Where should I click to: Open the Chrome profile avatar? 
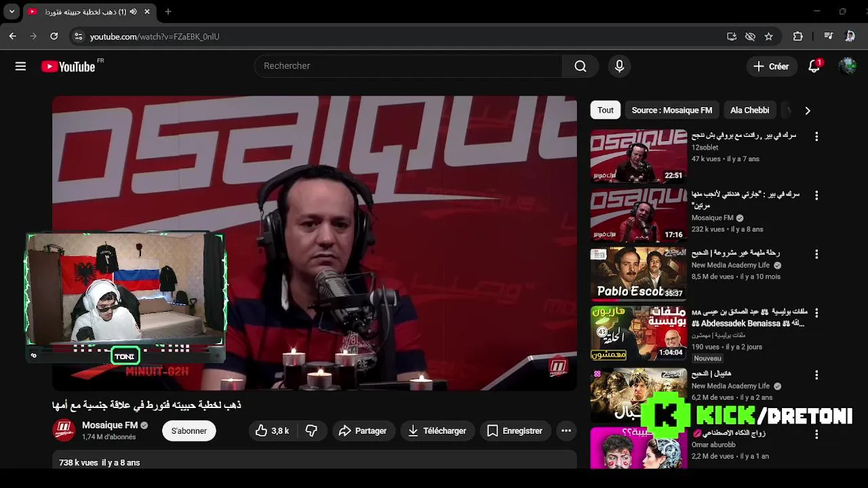[850, 37]
